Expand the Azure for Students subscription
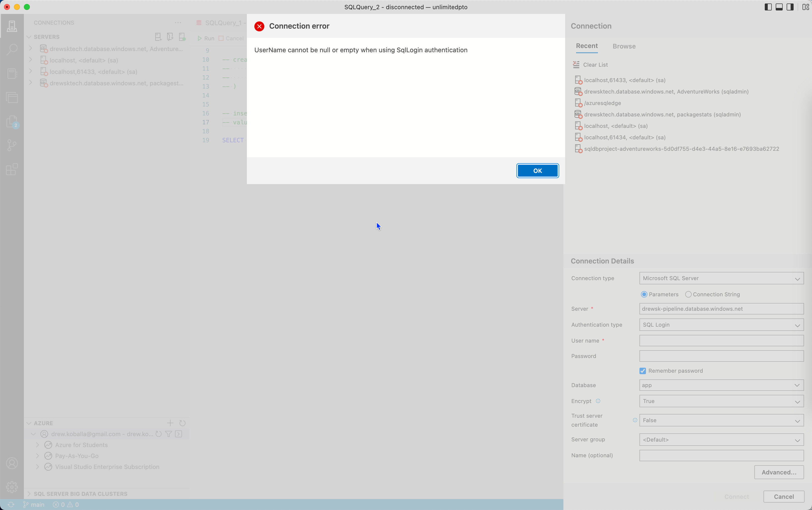Image resolution: width=812 pixels, height=510 pixels. pos(37,445)
